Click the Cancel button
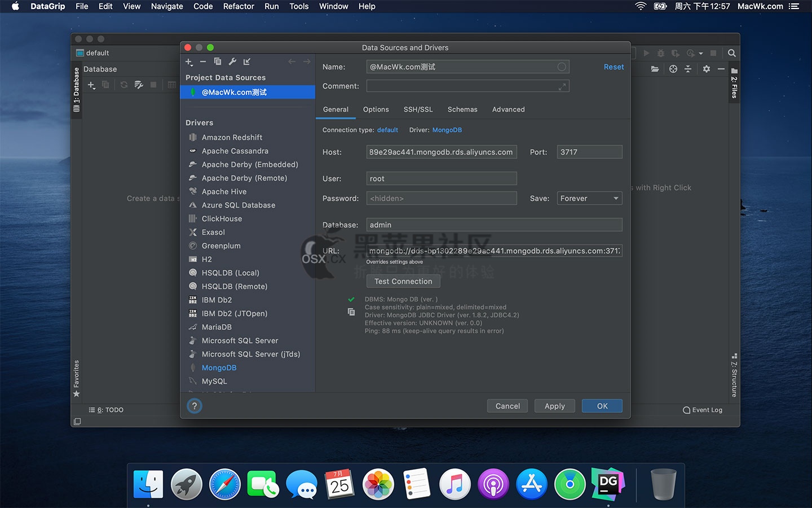This screenshot has height=508, width=812. [507, 406]
